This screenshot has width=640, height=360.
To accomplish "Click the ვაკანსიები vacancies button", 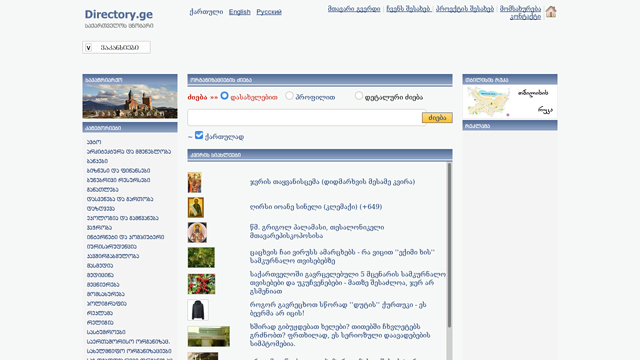I will point(116,47).
